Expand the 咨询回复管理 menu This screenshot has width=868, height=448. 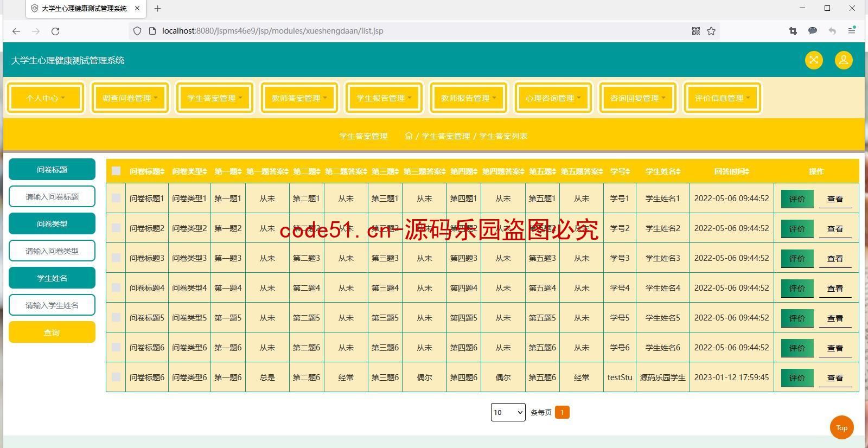(x=638, y=98)
